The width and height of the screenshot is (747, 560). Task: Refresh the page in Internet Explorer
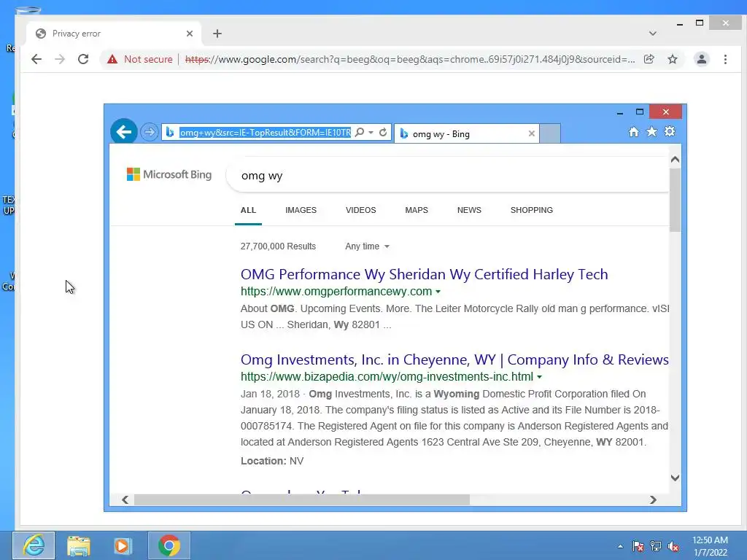383,132
